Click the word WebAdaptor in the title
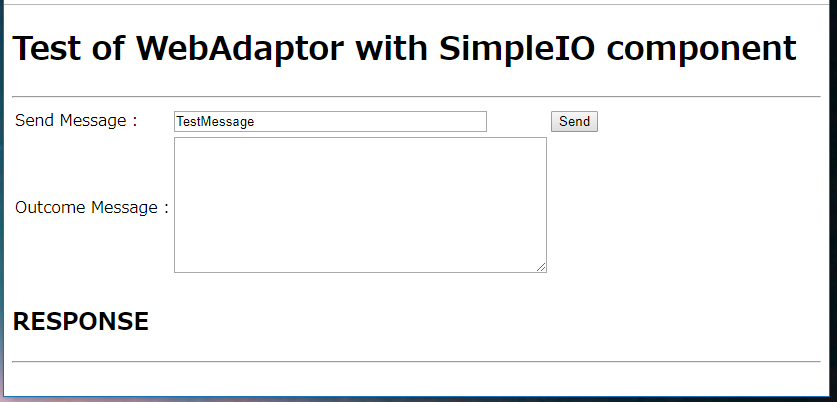 coord(240,48)
